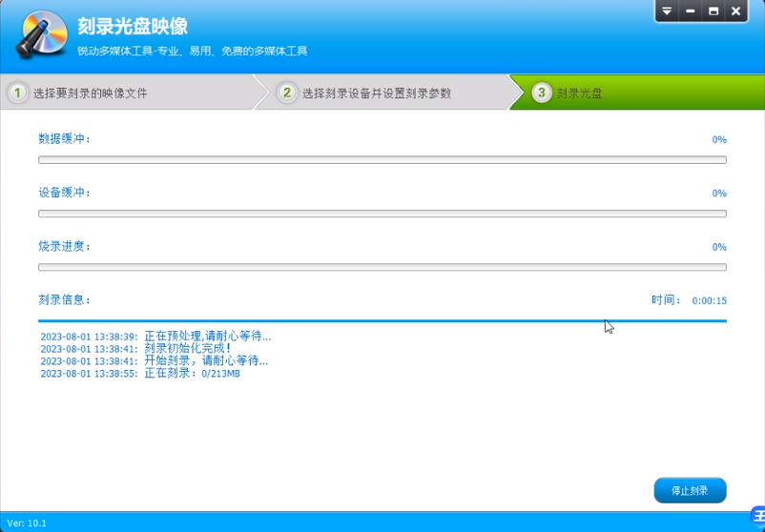The image size is (765, 532).
Task: Click the Ver: 10.1 version text
Action: tap(27, 523)
